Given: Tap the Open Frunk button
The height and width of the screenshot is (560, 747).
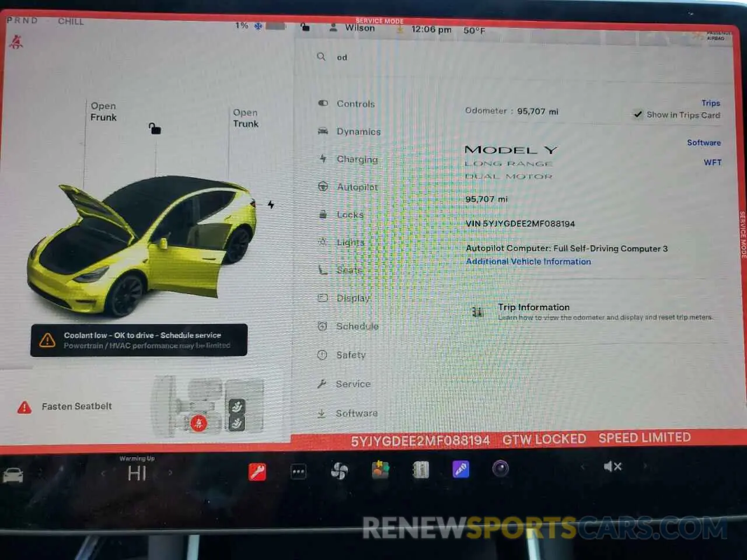Looking at the screenshot, I should tap(103, 111).
